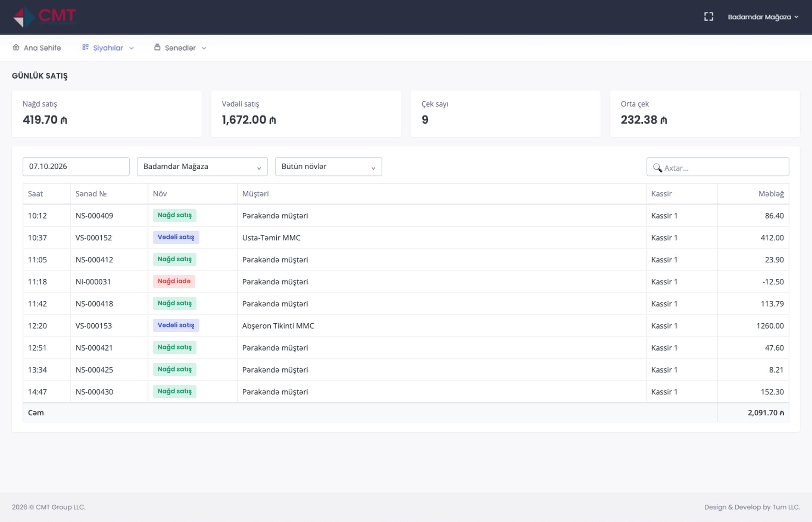Select refund document NI-000031

click(93, 282)
